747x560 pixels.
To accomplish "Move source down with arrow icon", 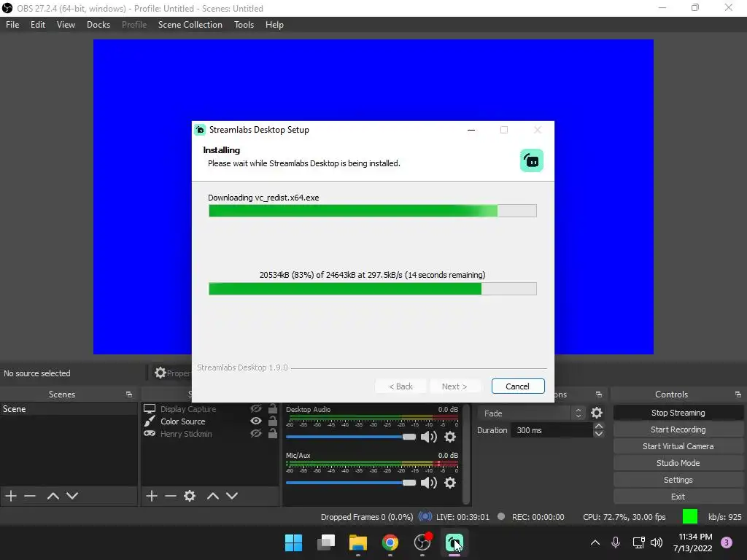I will pyautogui.click(x=232, y=496).
